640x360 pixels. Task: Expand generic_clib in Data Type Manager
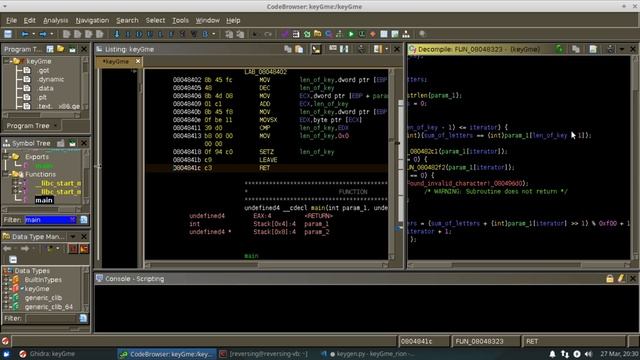pyautogui.click(x=6, y=298)
